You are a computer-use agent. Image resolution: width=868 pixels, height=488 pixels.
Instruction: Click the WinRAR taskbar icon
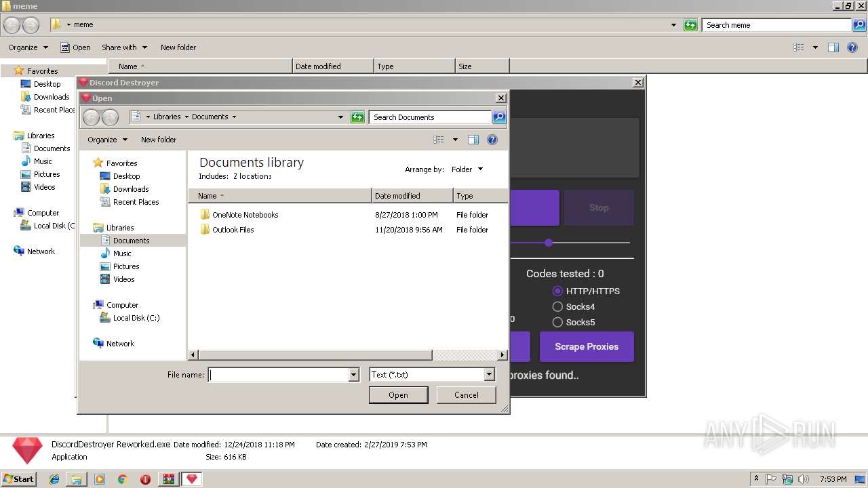tap(168, 479)
